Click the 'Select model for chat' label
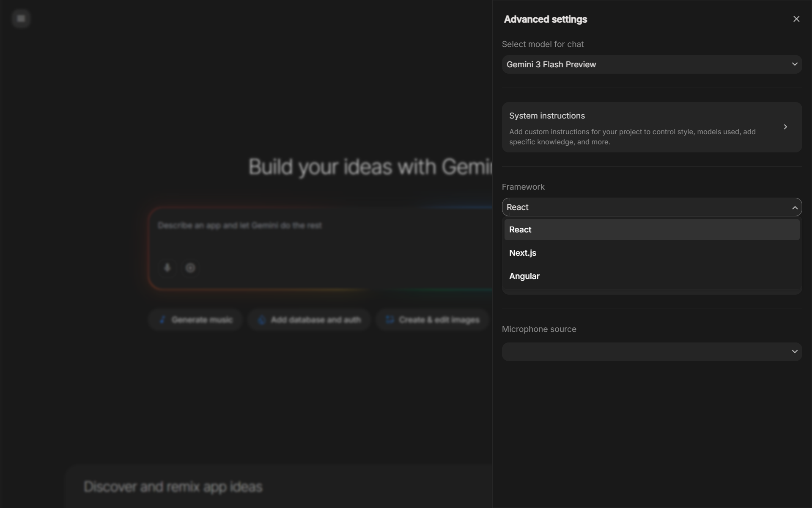 click(543, 44)
